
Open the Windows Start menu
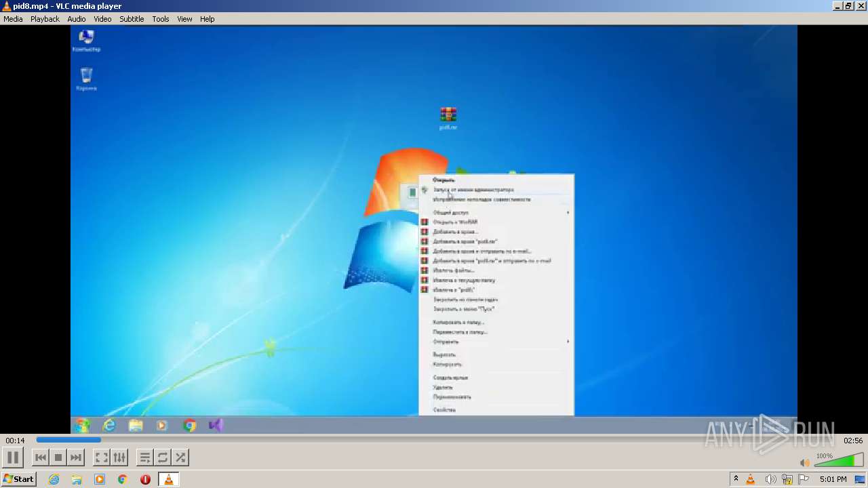pyautogui.click(x=18, y=479)
